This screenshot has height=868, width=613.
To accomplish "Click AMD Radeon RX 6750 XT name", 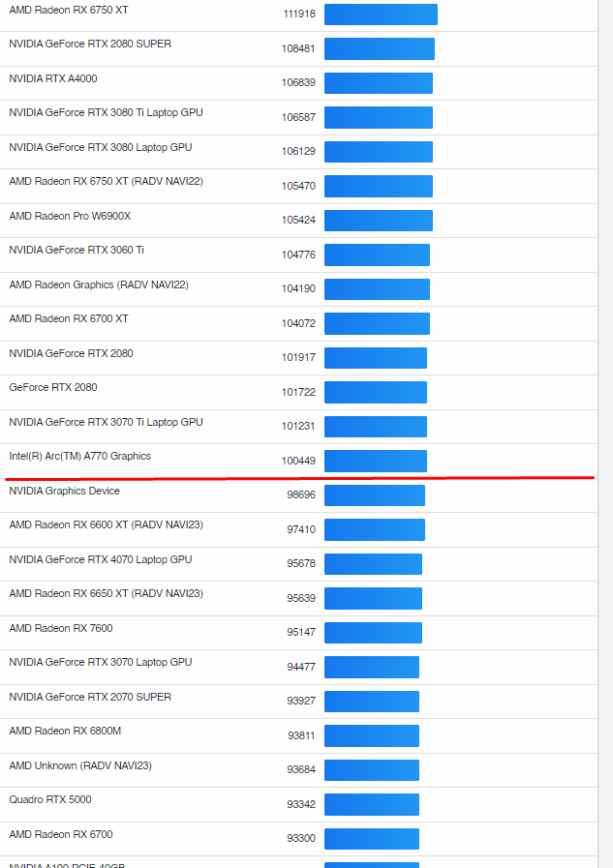I will pos(69,10).
